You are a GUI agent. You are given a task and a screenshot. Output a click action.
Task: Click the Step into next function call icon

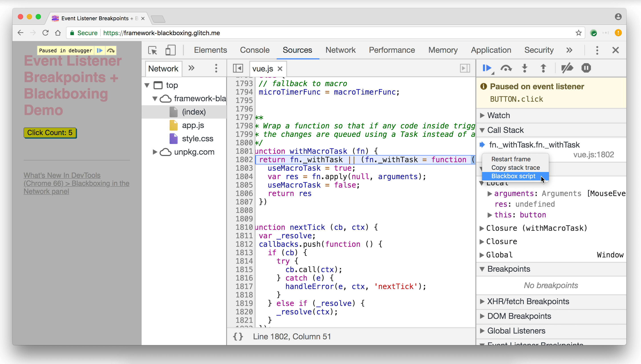pyautogui.click(x=525, y=68)
